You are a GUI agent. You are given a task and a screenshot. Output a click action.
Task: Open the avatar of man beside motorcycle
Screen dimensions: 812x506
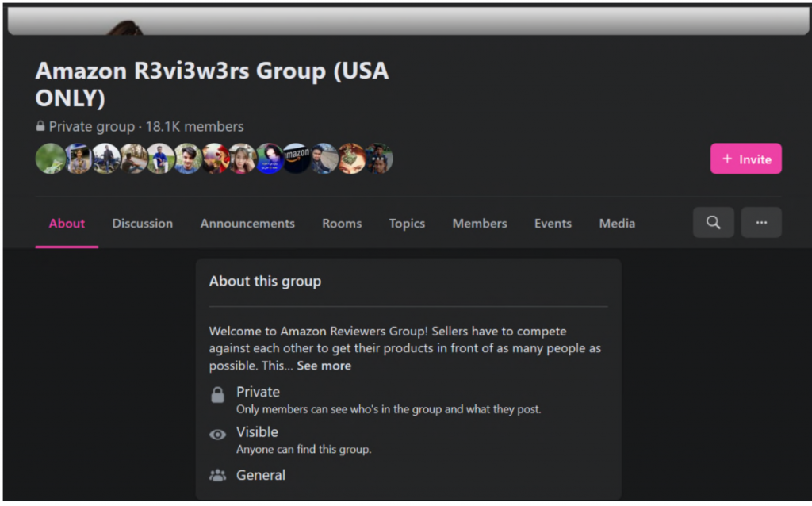click(x=105, y=159)
